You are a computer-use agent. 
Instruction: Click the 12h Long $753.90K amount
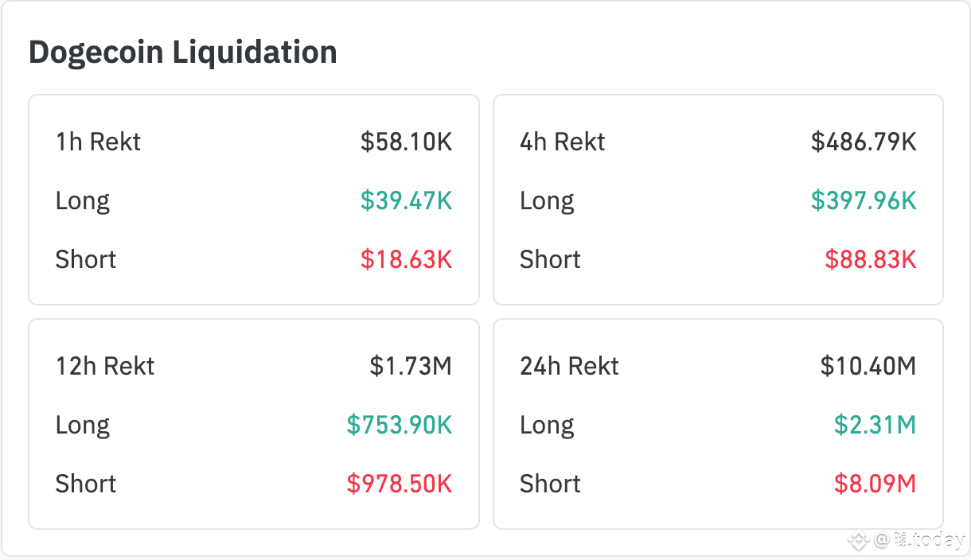tap(400, 426)
